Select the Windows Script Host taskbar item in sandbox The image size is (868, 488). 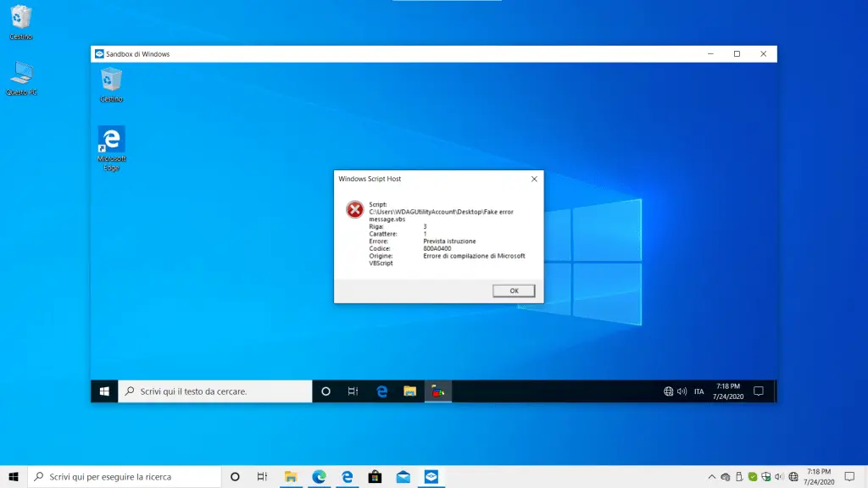[x=438, y=391]
